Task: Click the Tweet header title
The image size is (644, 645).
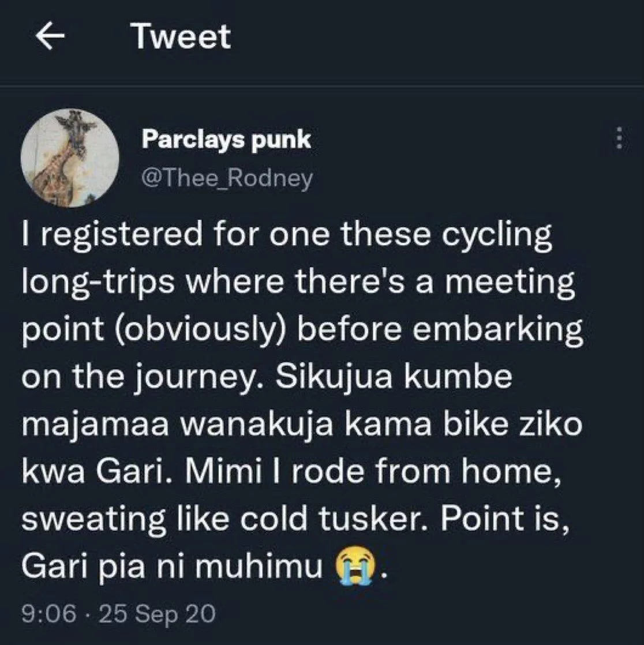Action: (181, 37)
